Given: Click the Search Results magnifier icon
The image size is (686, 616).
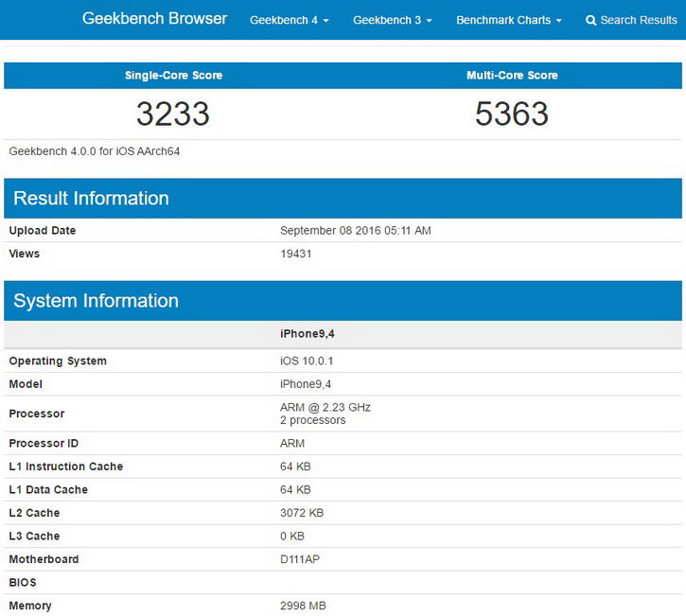Looking at the screenshot, I should (590, 21).
